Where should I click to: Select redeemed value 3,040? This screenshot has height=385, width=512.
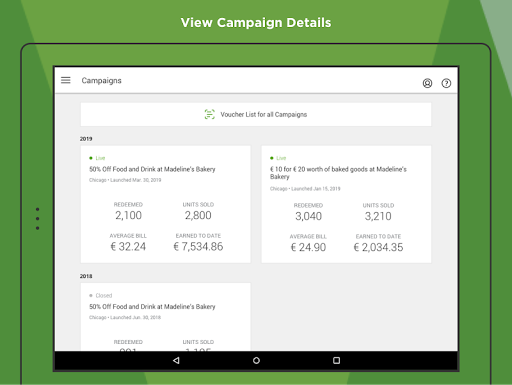point(308,216)
